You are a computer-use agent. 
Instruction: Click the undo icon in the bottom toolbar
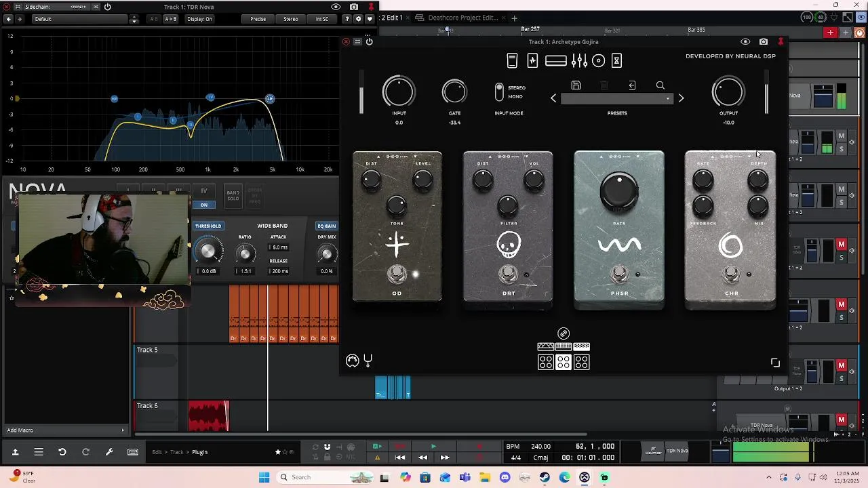point(62,452)
